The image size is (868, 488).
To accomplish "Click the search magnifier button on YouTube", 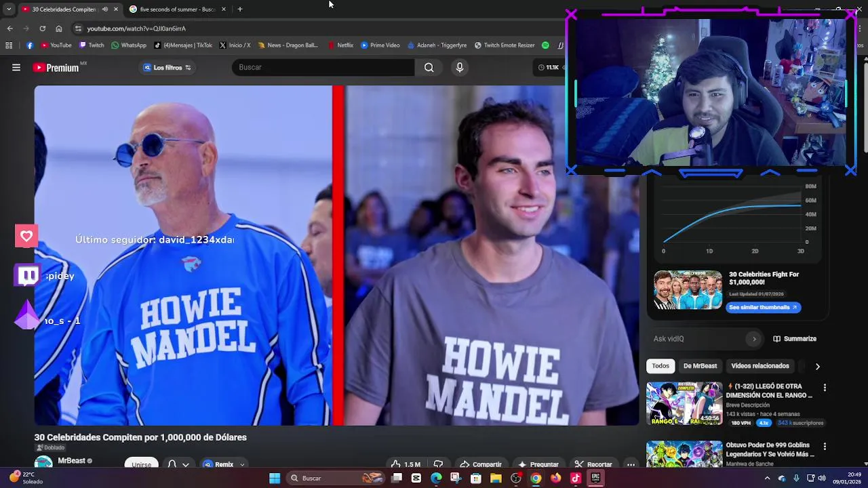I will (x=429, y=67).
